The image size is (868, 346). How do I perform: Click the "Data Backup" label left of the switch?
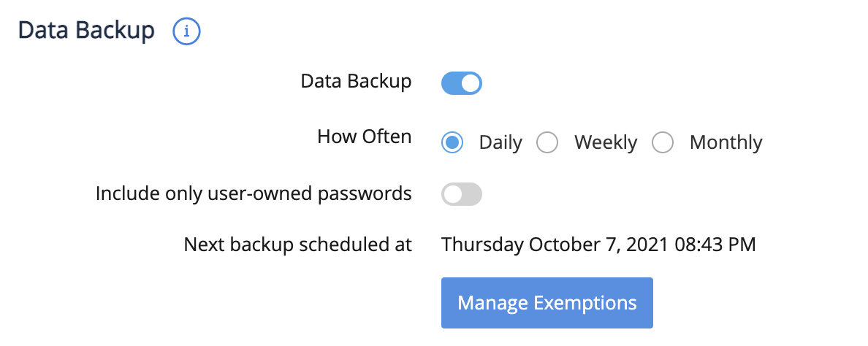pyautogui.click(x=356, y=82)
